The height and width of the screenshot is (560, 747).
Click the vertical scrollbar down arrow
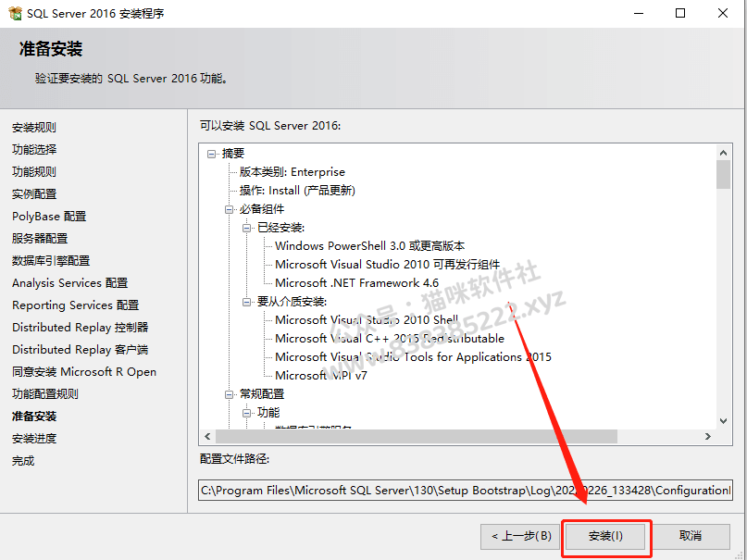point(723,421)
